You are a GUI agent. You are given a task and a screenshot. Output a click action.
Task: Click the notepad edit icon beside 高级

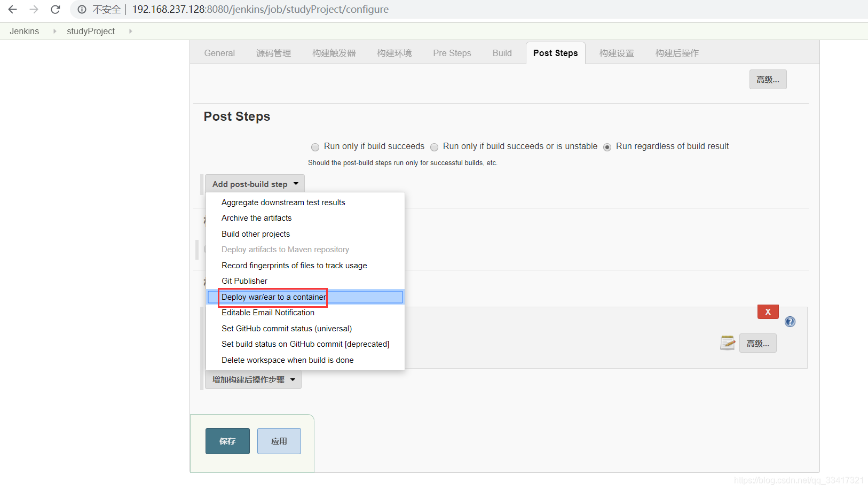(x=728, y=343)
